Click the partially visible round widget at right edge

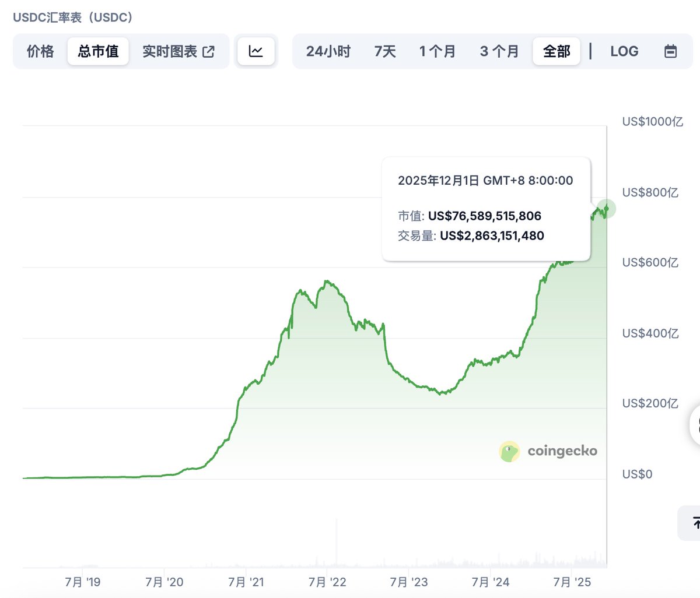[695, 425]
